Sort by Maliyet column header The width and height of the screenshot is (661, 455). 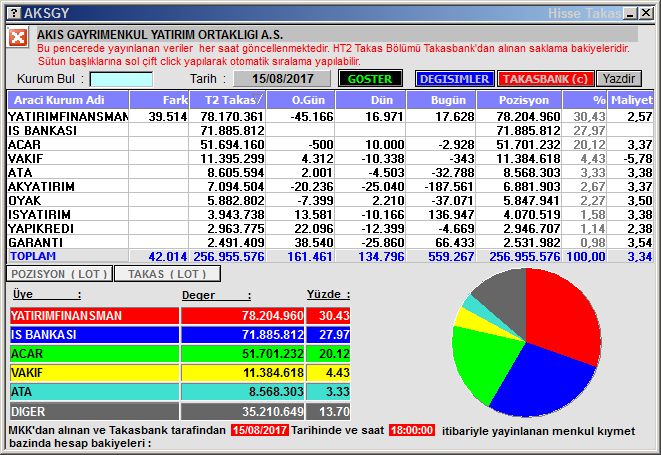[631, 100]
